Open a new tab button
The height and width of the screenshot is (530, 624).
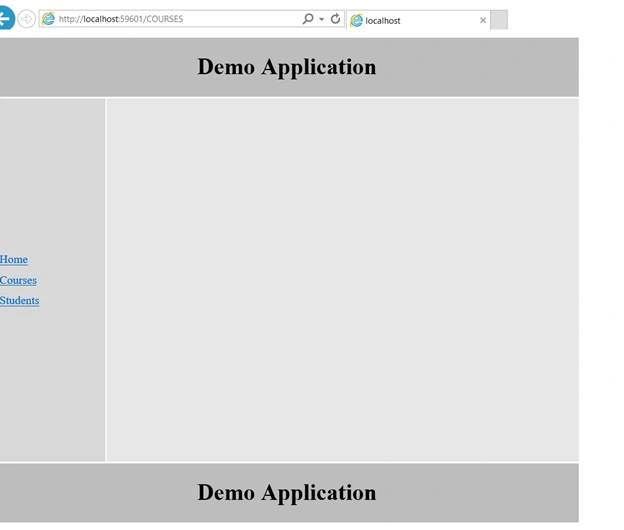[x=499, y=20]
